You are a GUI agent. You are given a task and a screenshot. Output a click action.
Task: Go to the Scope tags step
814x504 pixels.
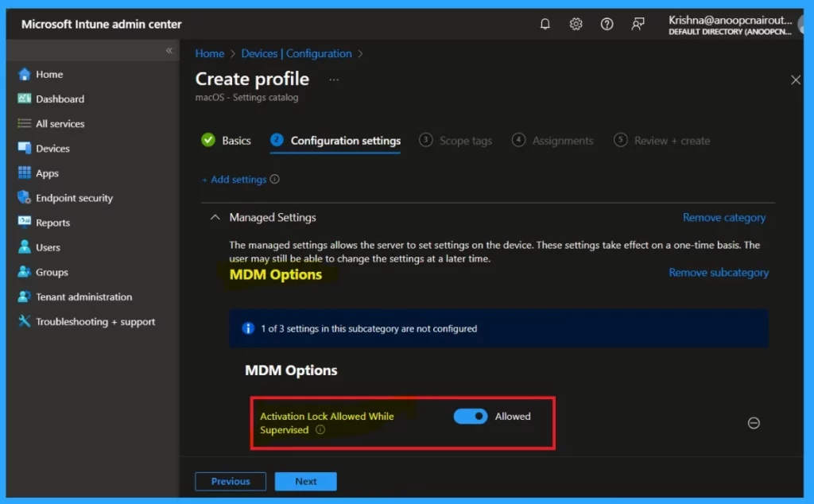point(455,141)
